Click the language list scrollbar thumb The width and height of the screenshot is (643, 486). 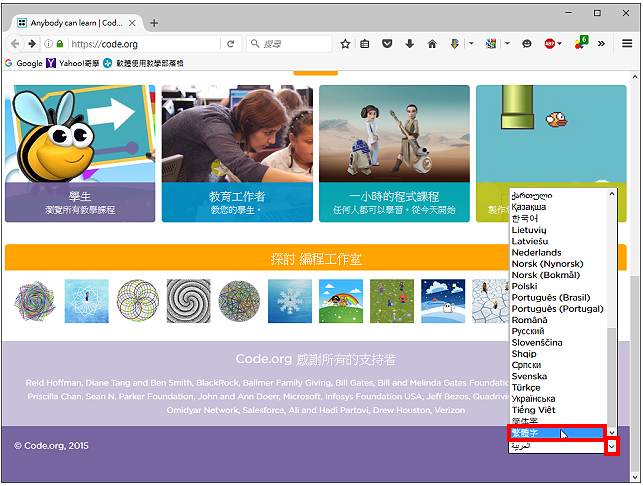click(x=611, y=377)
